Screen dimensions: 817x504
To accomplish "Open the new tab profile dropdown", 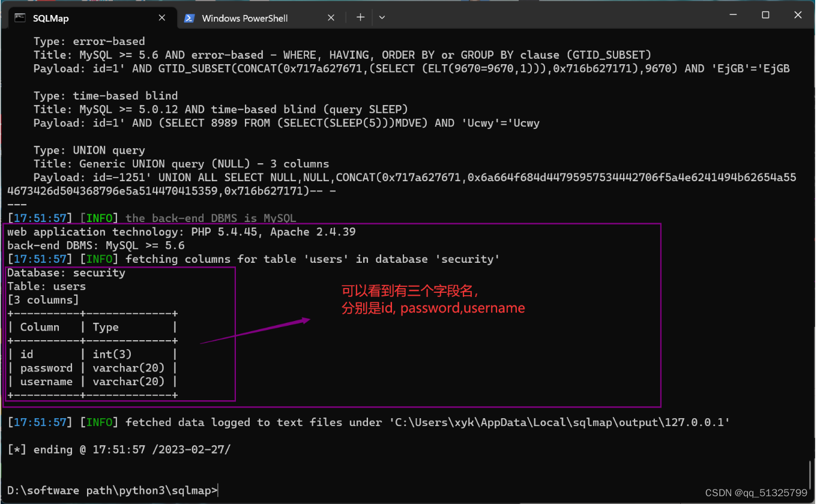I will tap(382, 17).
